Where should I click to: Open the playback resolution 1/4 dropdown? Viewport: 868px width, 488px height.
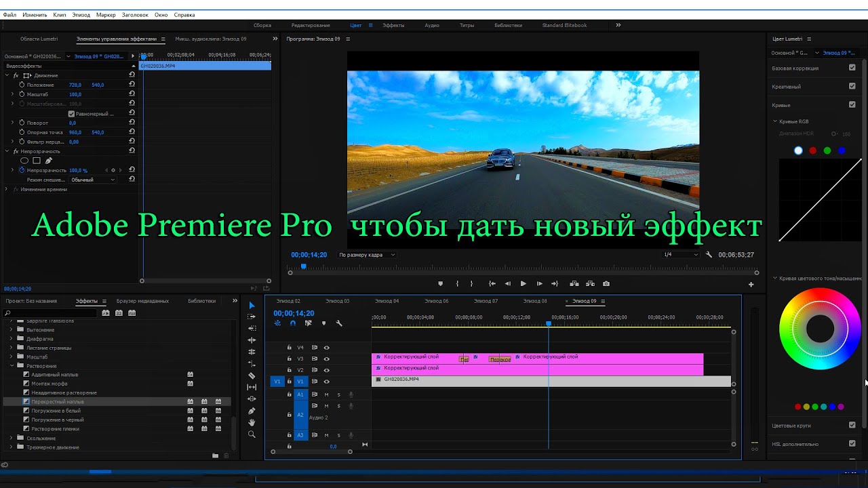tap(680, 255)
